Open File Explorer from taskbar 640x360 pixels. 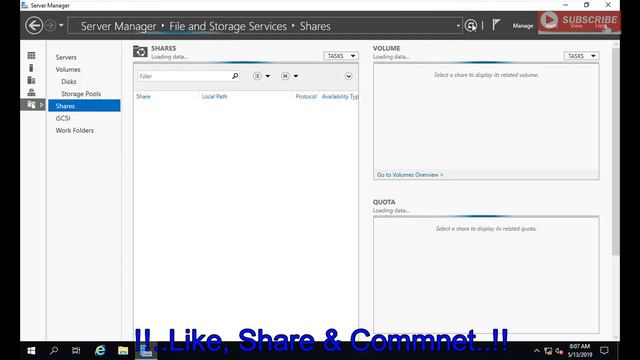click(123, 351)
